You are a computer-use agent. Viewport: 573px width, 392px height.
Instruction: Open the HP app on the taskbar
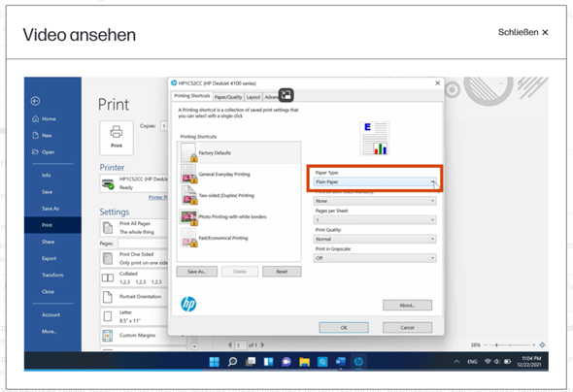coord(358,362)
